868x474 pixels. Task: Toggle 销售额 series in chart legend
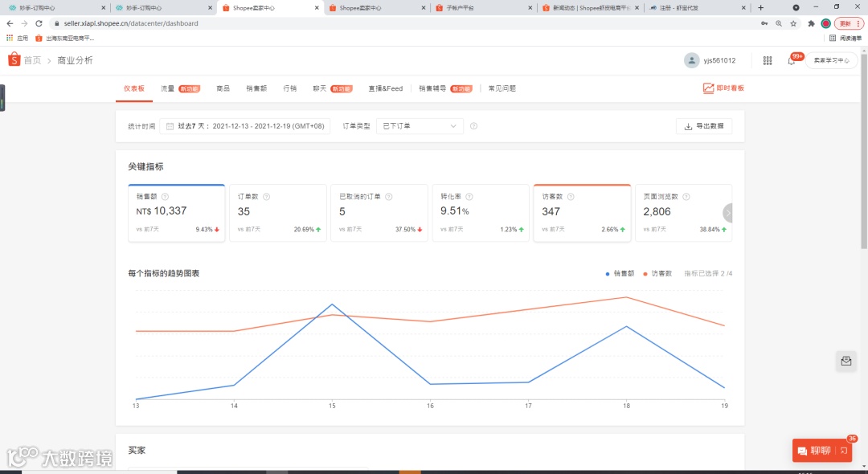pyautogui.click(x=620, y=273)
